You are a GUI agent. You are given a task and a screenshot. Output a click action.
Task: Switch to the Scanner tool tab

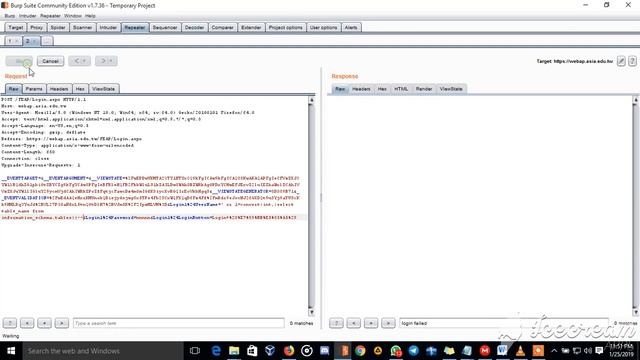pyautogui.click(x=82, y=27)
